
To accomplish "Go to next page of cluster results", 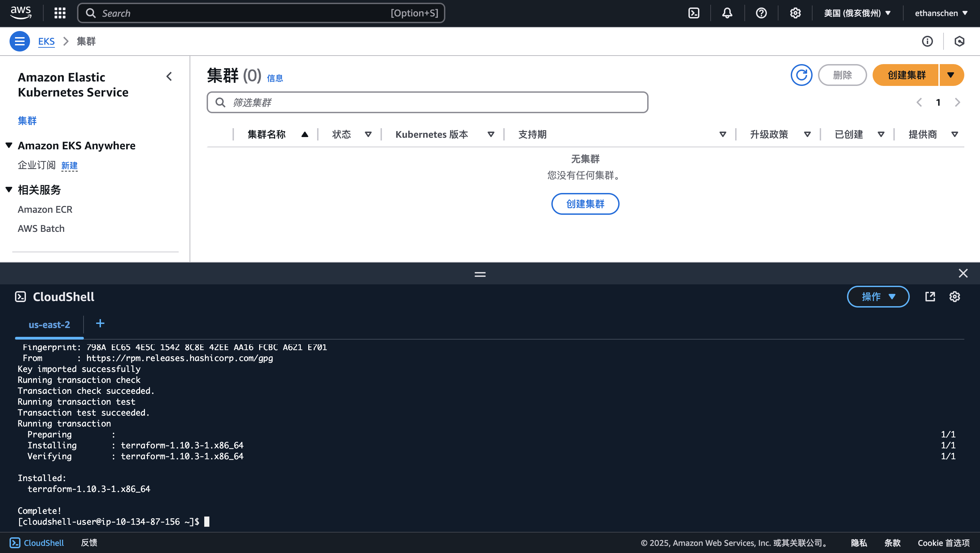I will tap(957, 102).
